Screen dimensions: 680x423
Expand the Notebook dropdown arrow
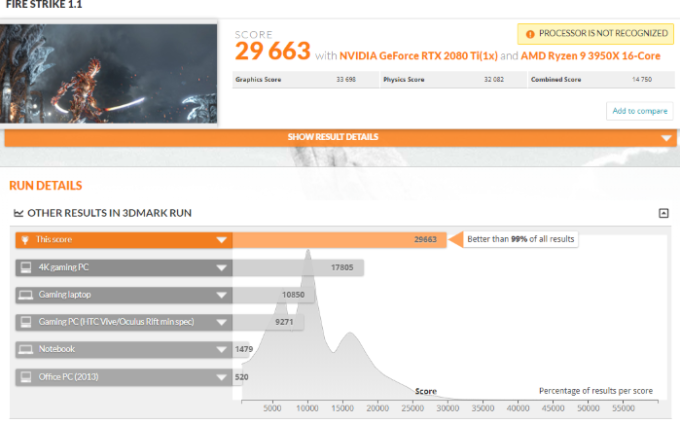221,350
